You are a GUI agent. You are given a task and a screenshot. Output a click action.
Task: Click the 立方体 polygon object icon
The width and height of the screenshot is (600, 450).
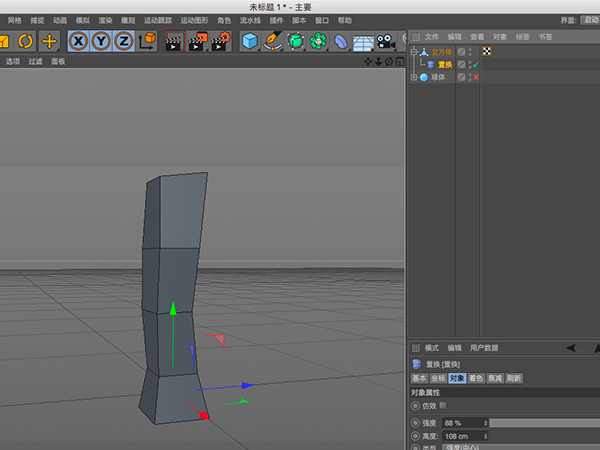tap(424, 52)
